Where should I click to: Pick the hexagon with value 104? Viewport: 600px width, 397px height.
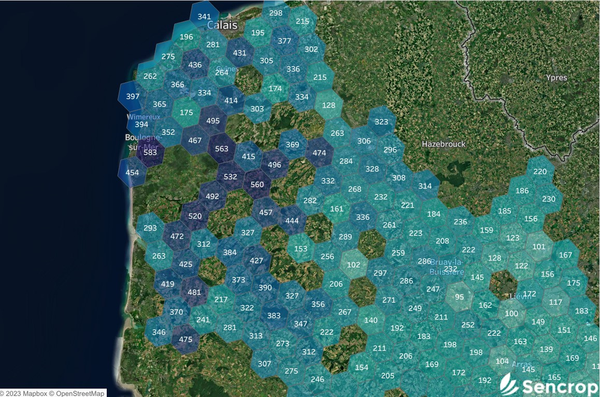pyautogui.click(x=502, y=361)
